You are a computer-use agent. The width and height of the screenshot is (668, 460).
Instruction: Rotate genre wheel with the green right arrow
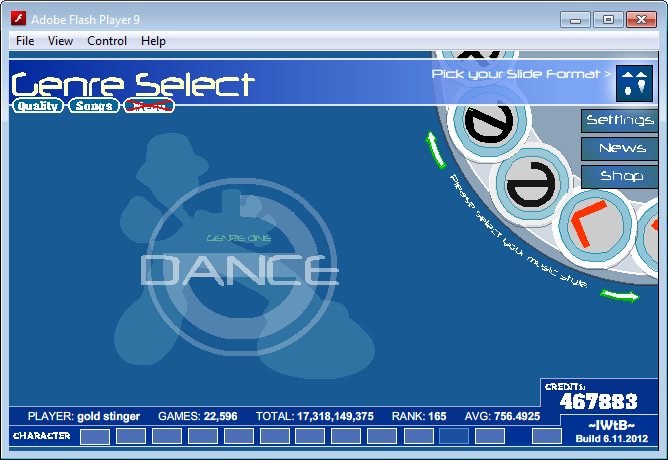pyautogui.click(x=620, y=295)
